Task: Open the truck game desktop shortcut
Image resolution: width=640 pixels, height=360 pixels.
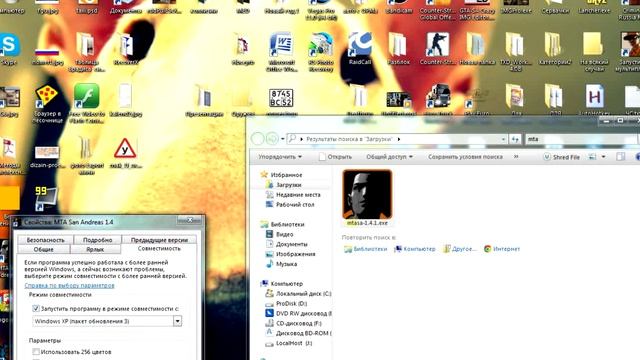Action: point(438,96)
